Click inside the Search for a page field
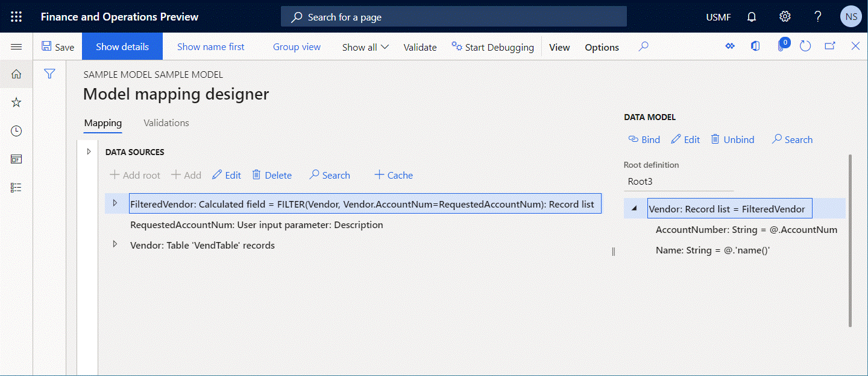This screenshot has height=376, width=868. click(453, 16)
